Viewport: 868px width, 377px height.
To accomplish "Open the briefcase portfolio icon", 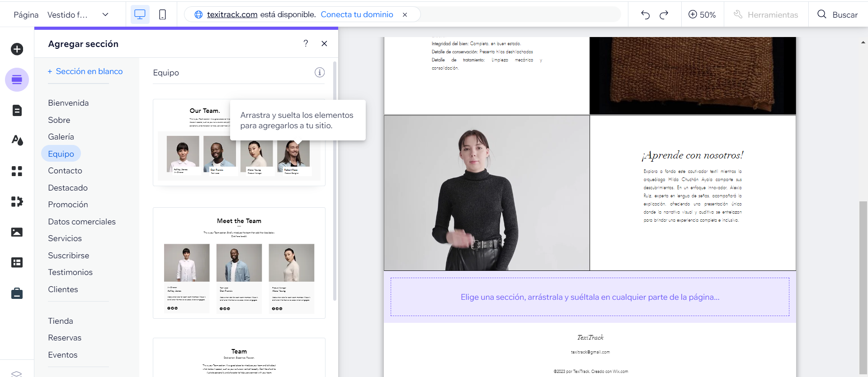I will pos(17,293).
